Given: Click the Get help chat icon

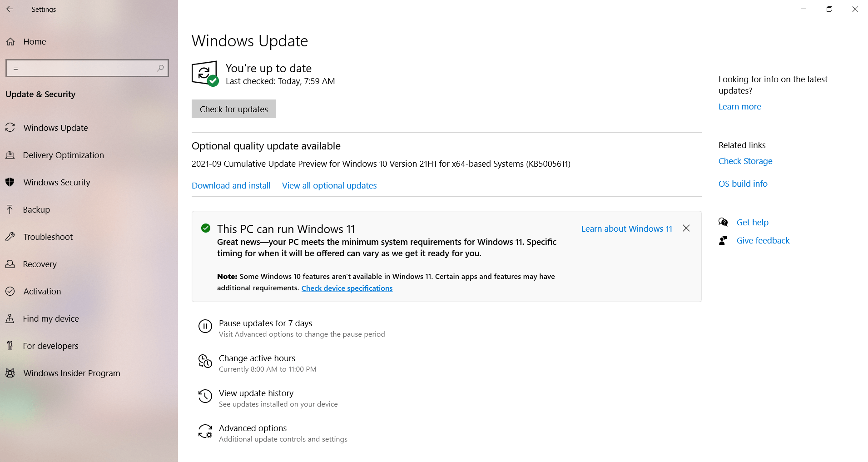Looking at the screenshot, I should tap(723, 222).
